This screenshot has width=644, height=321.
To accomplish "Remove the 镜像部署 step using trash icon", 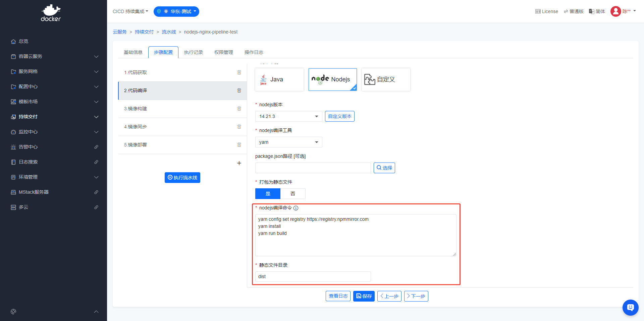I will click(239, 145).
